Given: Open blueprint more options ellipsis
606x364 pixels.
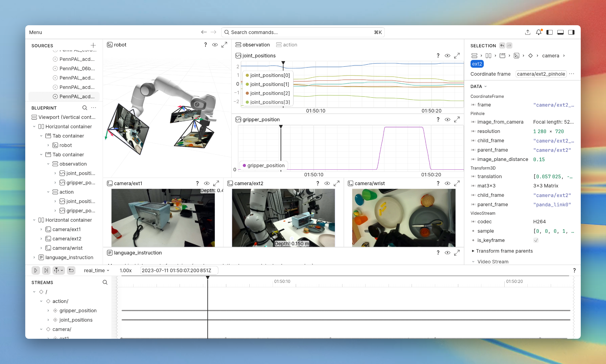Looking at the screenshot, I should point(94,108).
